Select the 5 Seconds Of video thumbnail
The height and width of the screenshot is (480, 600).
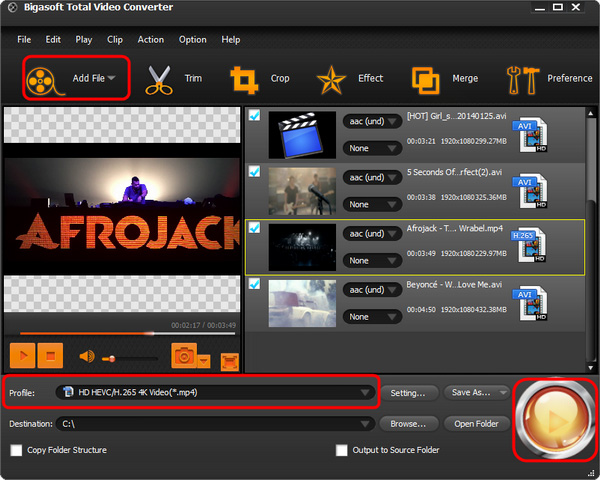(302, 191)
